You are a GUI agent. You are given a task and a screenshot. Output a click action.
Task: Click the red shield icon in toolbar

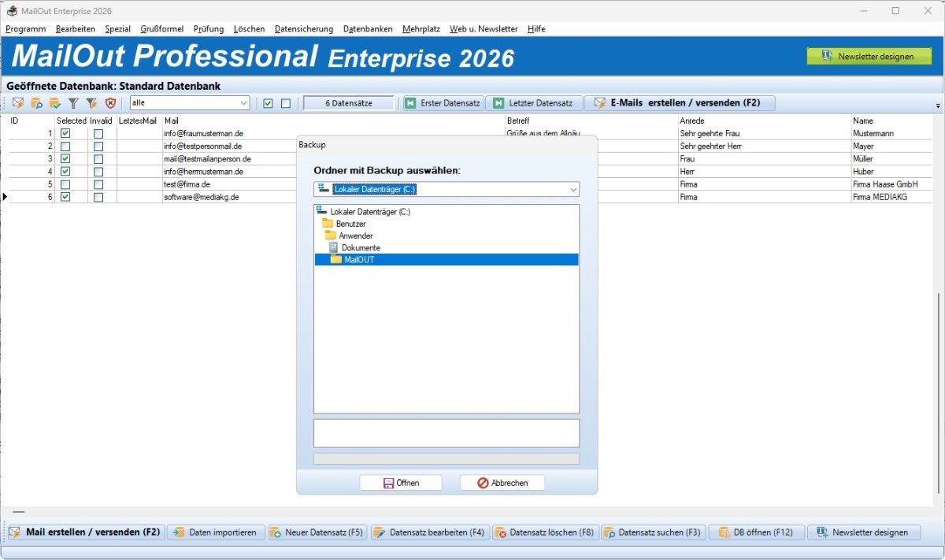[x=111, y=103]
